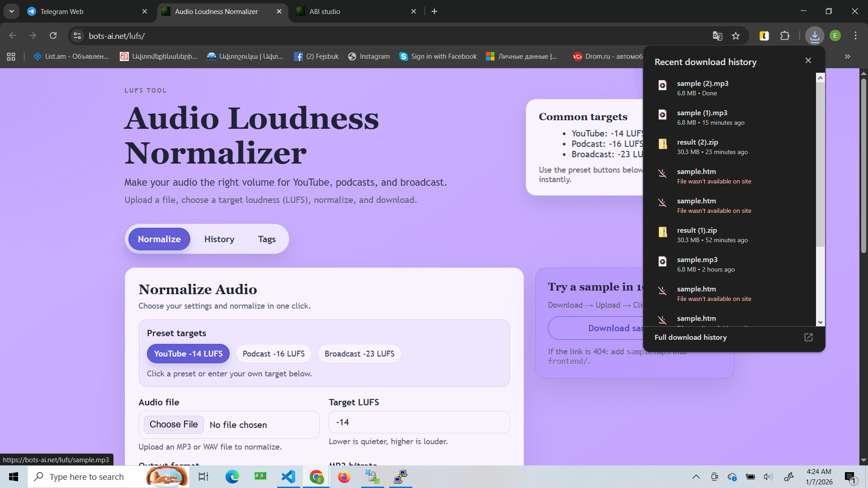Image resolution: width=868 pixels, height=488 pixels.
Task: Open Full download history
Action: tap(690, 337)
